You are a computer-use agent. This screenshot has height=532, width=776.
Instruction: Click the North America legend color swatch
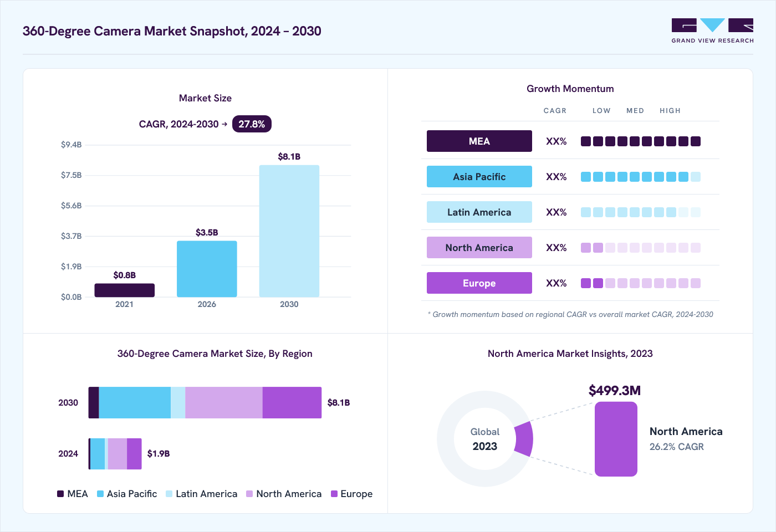[x=249, y=494]
